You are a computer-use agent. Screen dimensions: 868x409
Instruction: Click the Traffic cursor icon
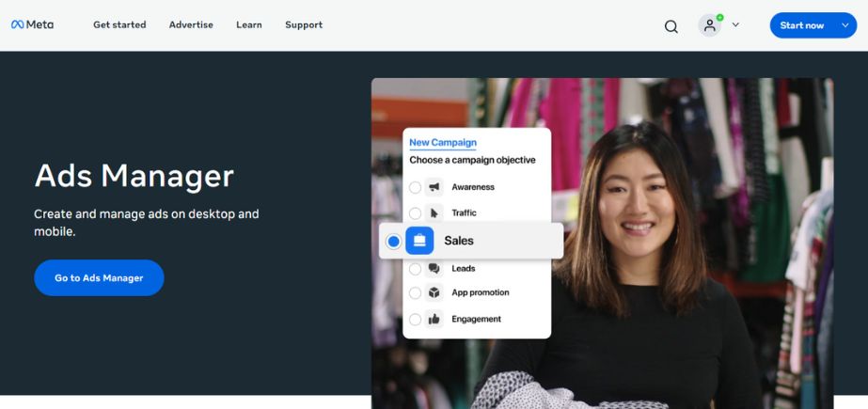pyautogui.click(x=434, y=213)
